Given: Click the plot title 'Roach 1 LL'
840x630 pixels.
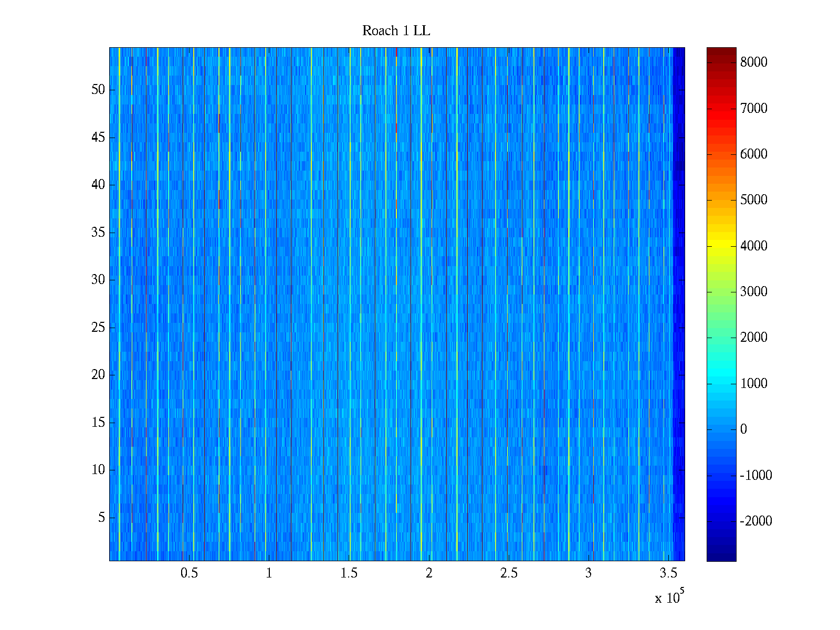Looking at the screenshot, I should pos(396,31).
